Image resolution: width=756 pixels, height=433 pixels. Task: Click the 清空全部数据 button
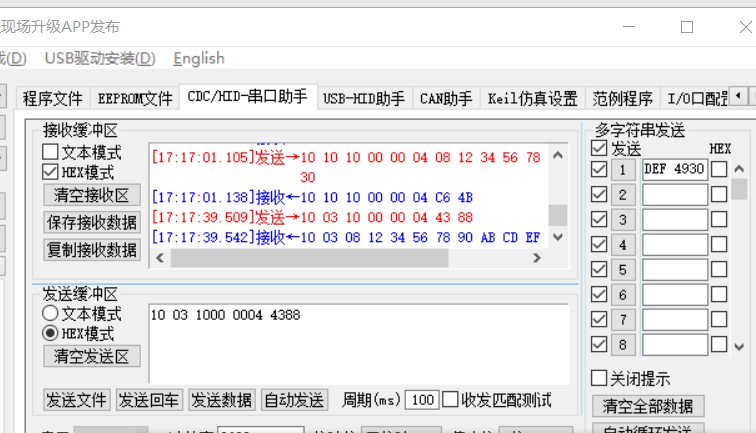click(x=648, y=406)
